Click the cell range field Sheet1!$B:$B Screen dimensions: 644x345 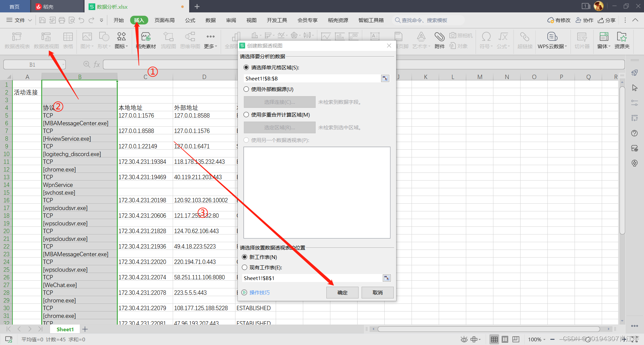(x=312, y=78)
